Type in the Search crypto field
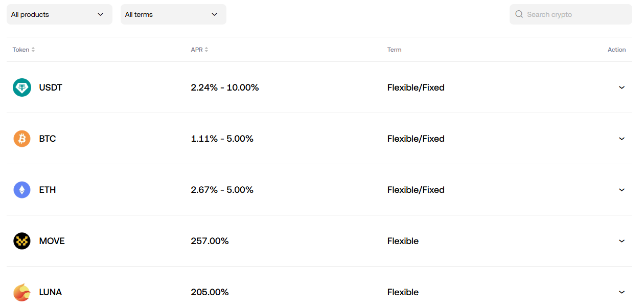This screenshot has height=307, width=644. (x=575, y=14)
